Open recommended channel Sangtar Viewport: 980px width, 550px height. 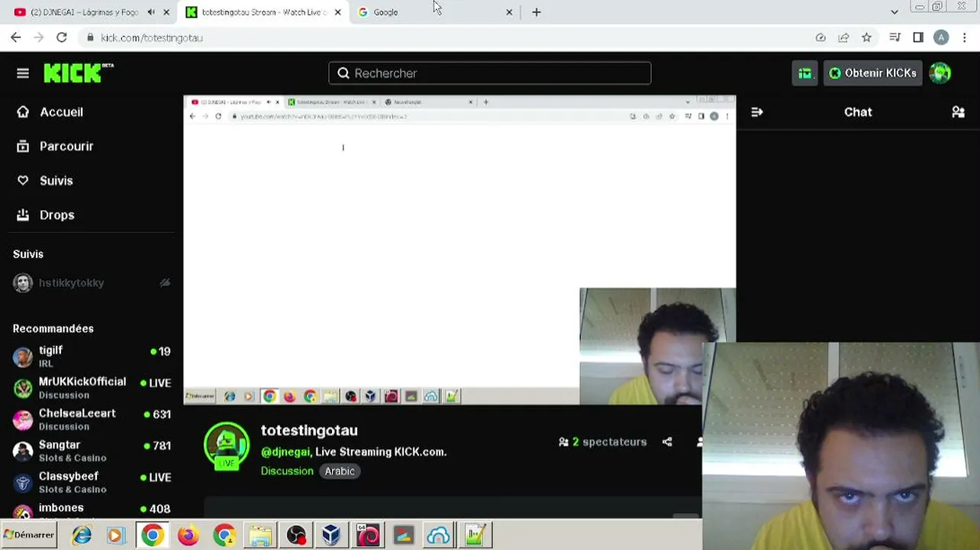pos(92,451)
